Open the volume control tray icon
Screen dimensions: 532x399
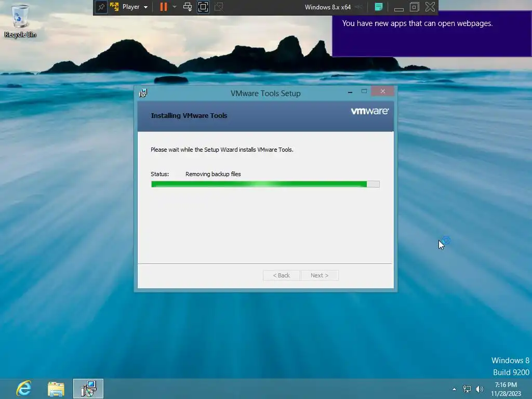(480, 389)
